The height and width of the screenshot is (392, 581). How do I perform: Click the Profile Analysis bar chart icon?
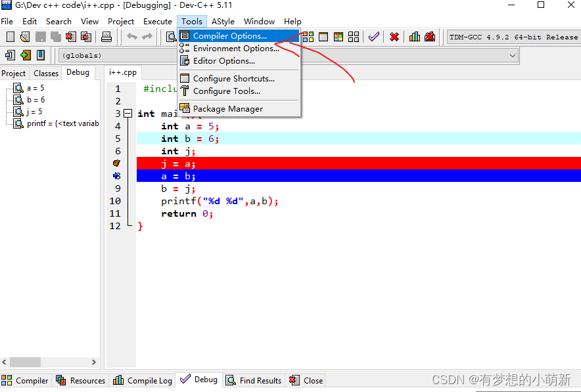pyautogui.click(x=415, y=37)
